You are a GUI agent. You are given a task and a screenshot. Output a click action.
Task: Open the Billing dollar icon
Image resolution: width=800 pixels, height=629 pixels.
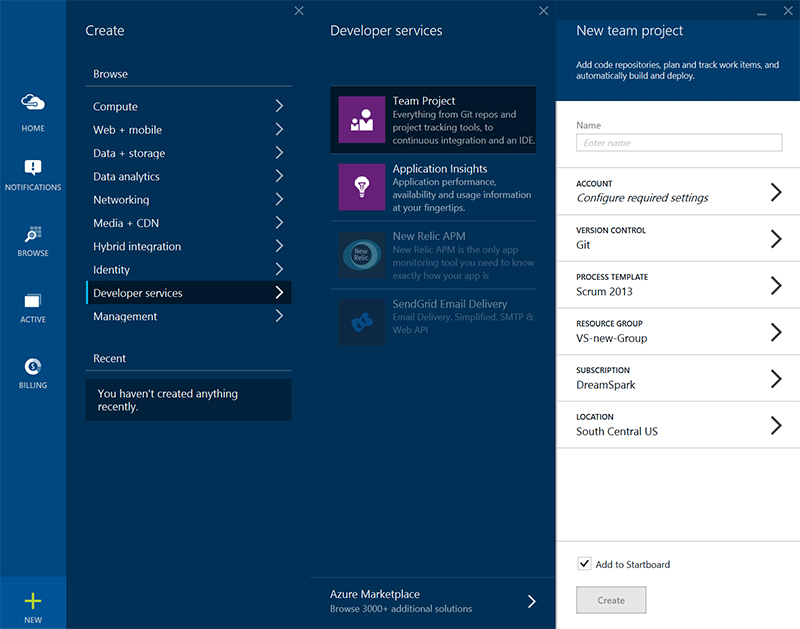coord(33,366)
